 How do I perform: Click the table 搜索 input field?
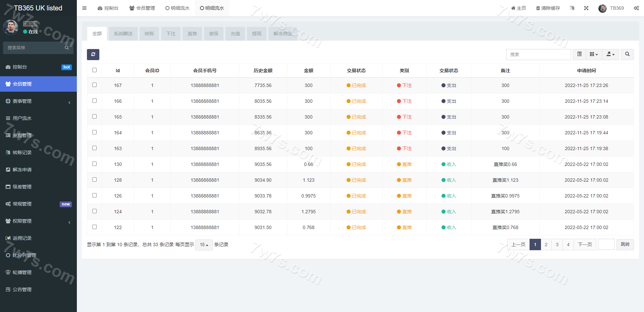point(538,54)
